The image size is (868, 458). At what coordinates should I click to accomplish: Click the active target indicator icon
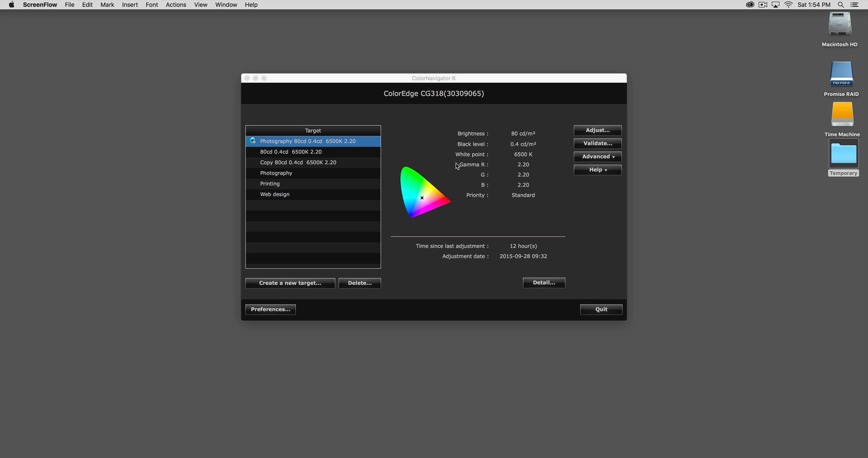pyautogui.click(x=253, y=141)
